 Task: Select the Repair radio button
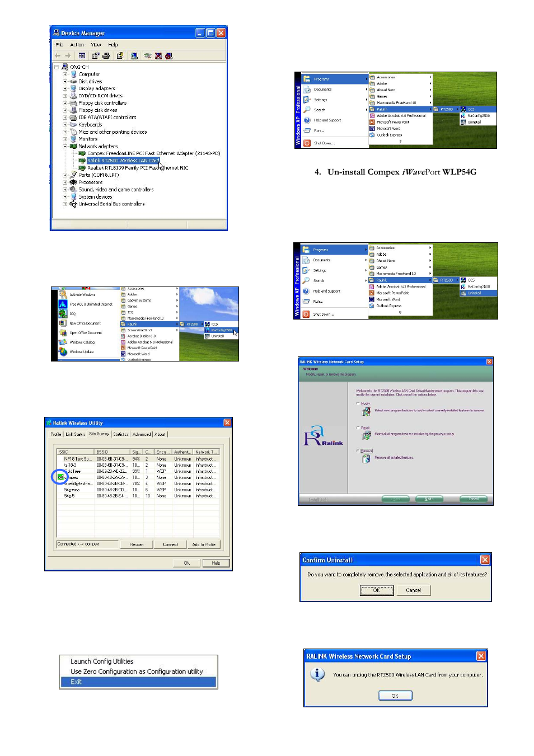[358, 428]
